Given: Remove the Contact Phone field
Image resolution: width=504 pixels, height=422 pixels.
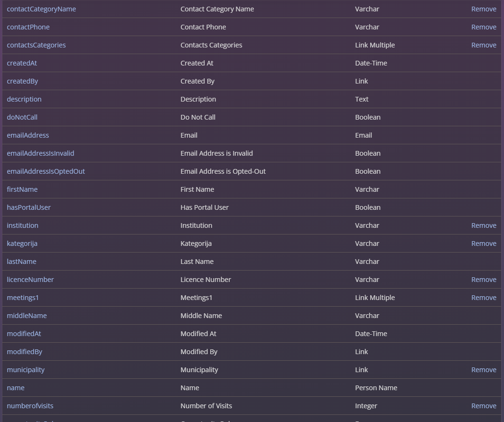Looking at the screenshot, I should (x=484, y=27).
